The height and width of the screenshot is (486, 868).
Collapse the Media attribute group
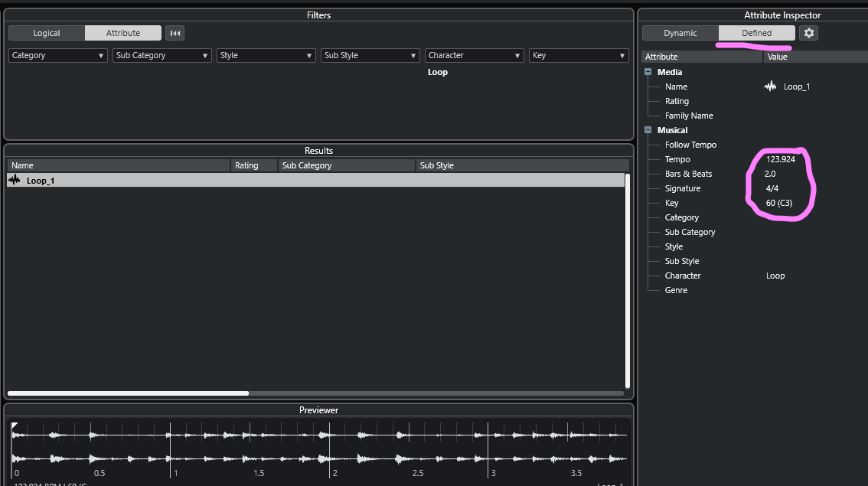point(648,72)
